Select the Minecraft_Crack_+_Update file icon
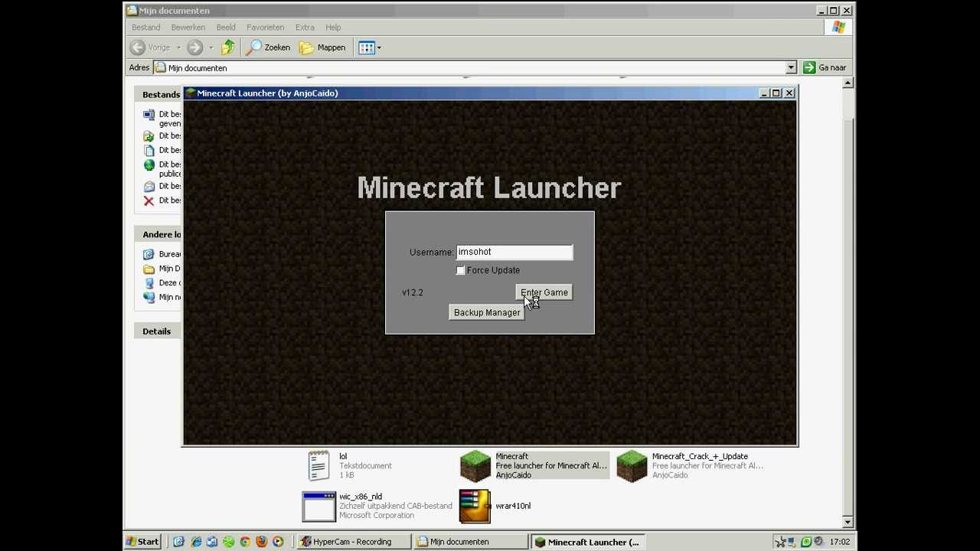Viewport: 980px width, 551px height. tap(632, 466)
